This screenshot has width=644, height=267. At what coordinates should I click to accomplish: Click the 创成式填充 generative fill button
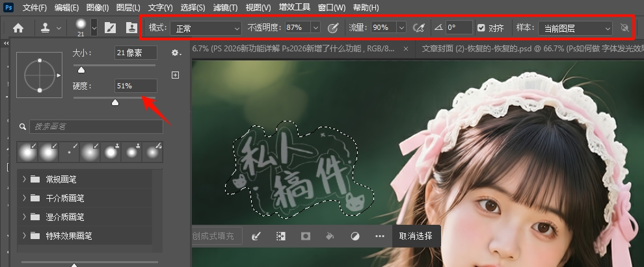(x=217, y=236)
